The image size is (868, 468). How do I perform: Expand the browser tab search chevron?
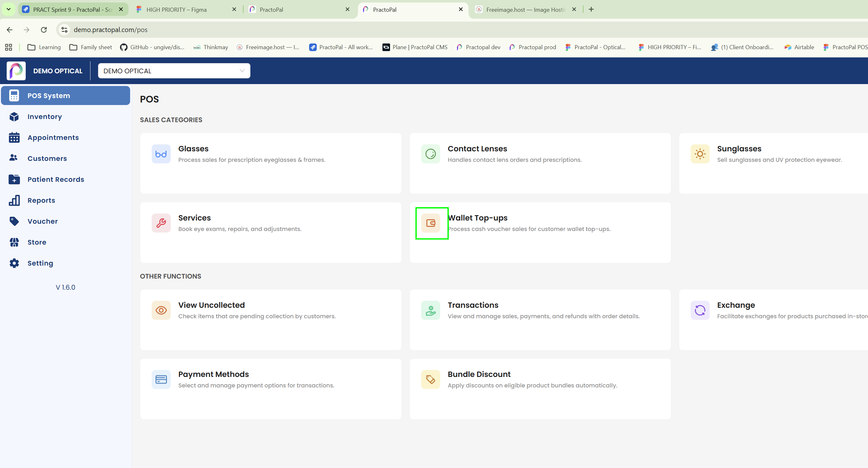coord(9,9)
